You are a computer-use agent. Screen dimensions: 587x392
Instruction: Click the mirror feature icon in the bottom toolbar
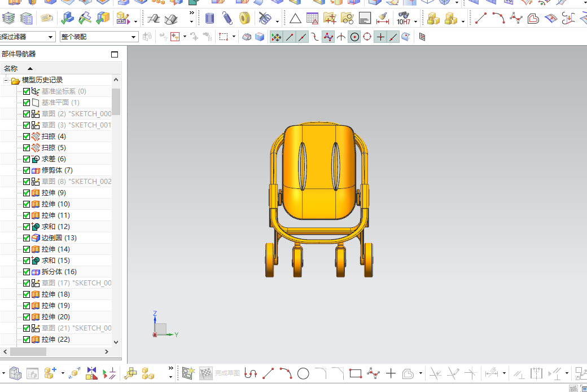[x=91, y=373]
